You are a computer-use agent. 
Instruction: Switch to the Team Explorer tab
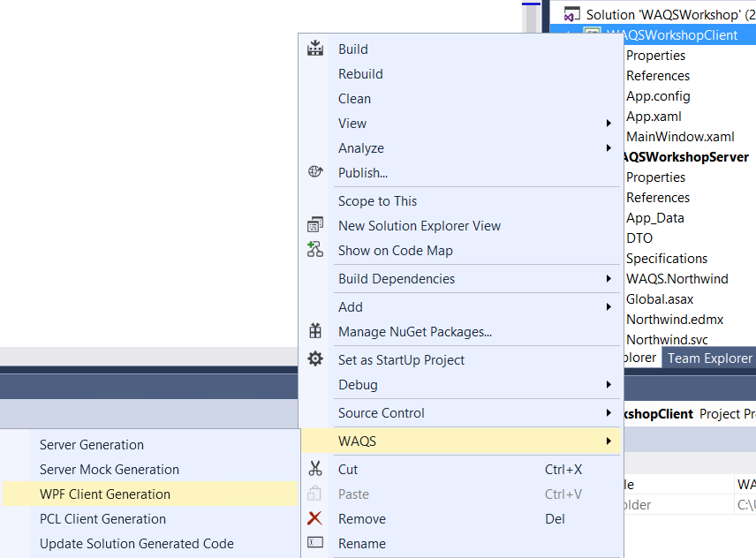[709, 358]
